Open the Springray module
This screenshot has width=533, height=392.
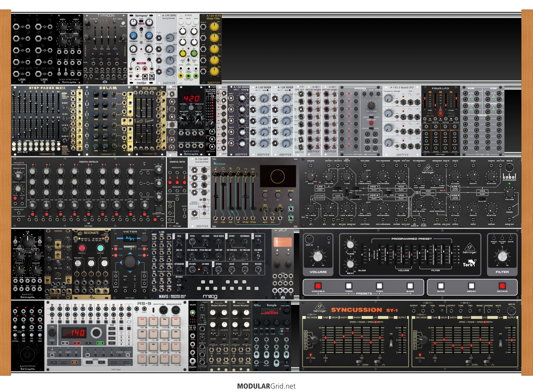point(141,49)
